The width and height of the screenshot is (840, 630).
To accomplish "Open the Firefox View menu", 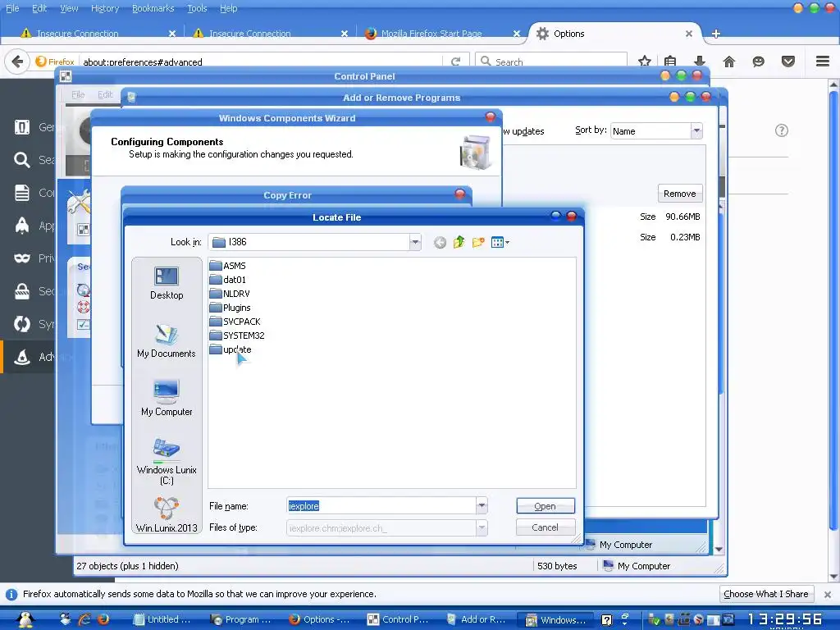I will pyautogui.click(x=69, y=8).
